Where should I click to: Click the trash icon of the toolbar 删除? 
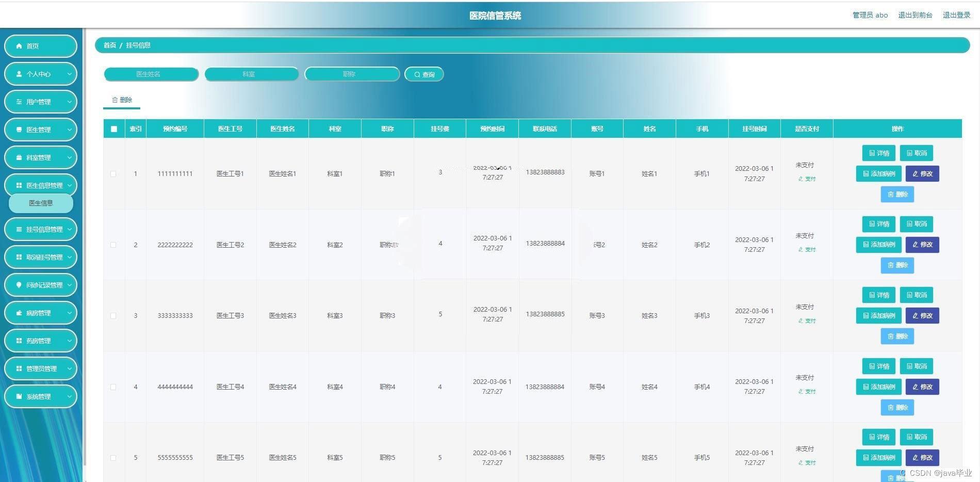click(115, 100)
